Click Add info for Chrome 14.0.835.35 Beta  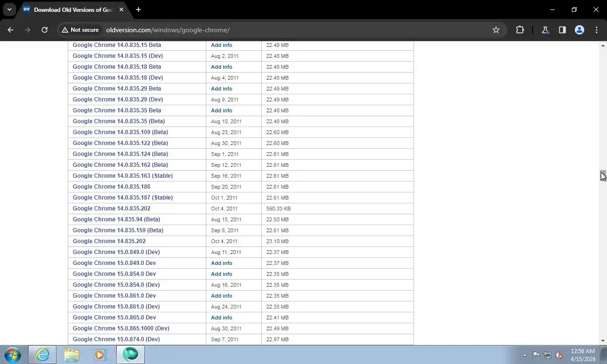tap(221, 110)
